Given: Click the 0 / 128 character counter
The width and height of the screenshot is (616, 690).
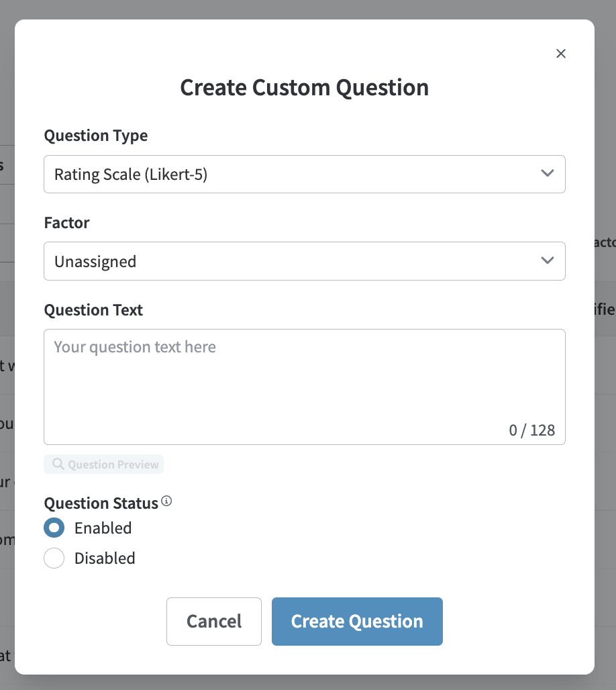Looking at the screenshot, I should [x=532, y=430].
